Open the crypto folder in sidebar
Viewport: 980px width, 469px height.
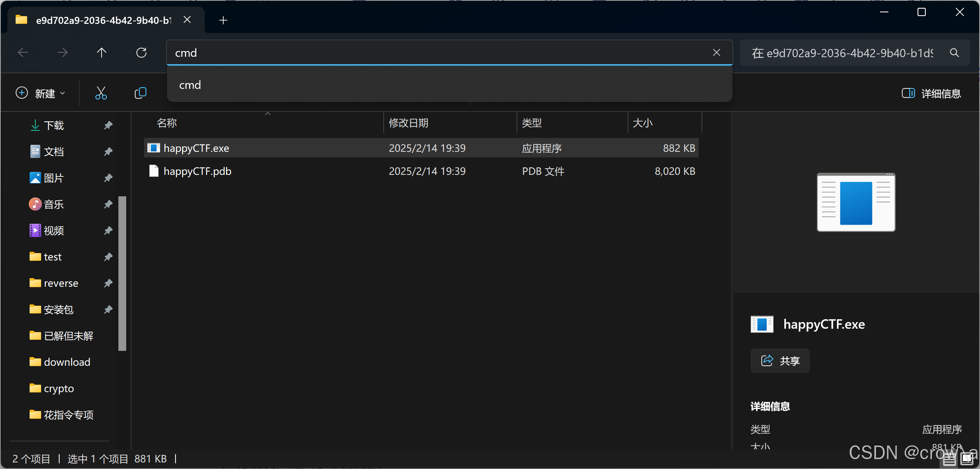pyautogui.click(x=59, y=388)
